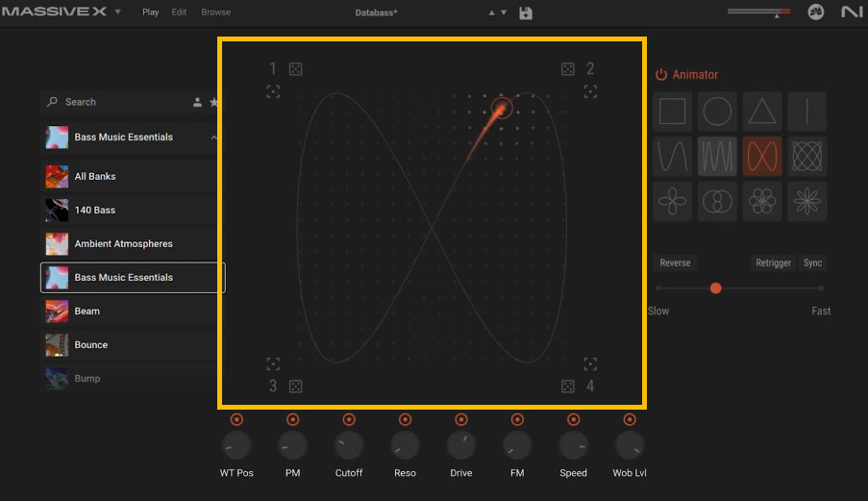Toggle morph assignment above FM knob

[x=517, y=419]
